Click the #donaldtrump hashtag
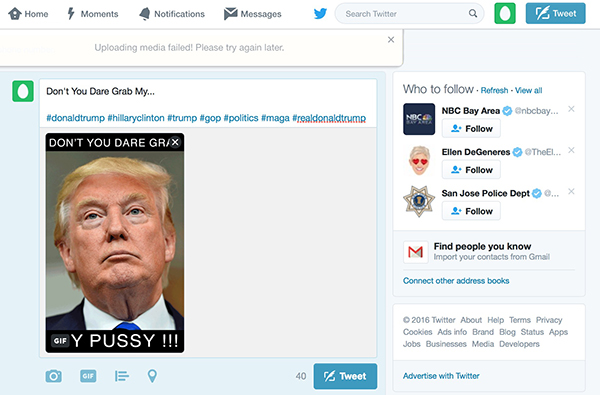This screenshot has height=395, width=600. click(x=75, y=118)
